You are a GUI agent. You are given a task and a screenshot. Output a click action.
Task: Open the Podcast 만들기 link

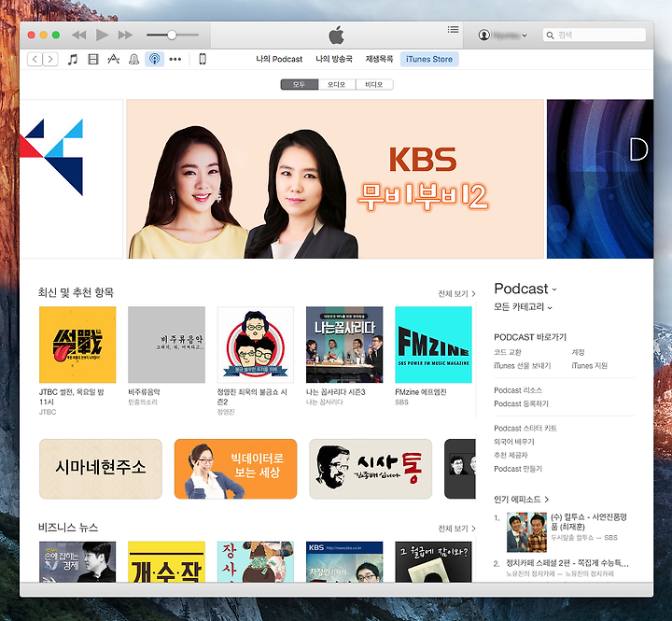(x=518, y=469)
